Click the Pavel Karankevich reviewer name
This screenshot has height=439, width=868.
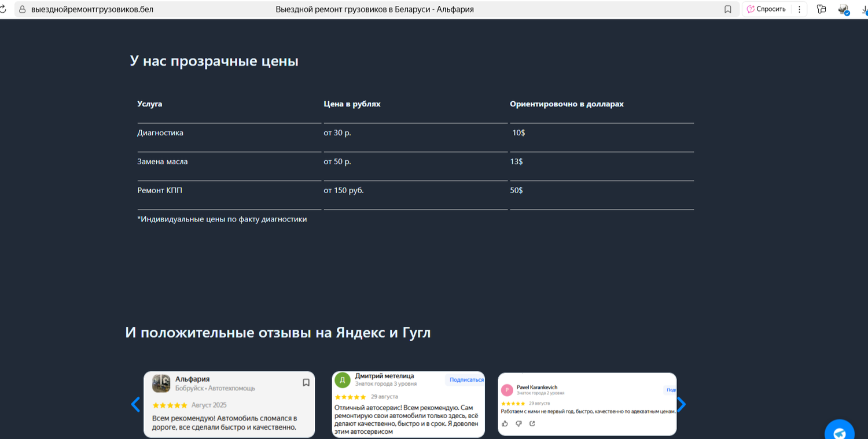[x=537, y=388]
